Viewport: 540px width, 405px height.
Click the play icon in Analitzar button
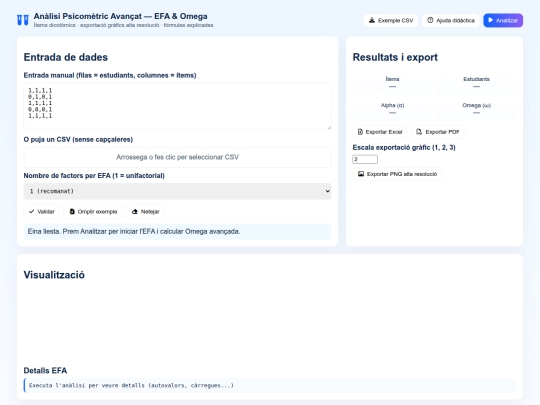coord(491,20)
